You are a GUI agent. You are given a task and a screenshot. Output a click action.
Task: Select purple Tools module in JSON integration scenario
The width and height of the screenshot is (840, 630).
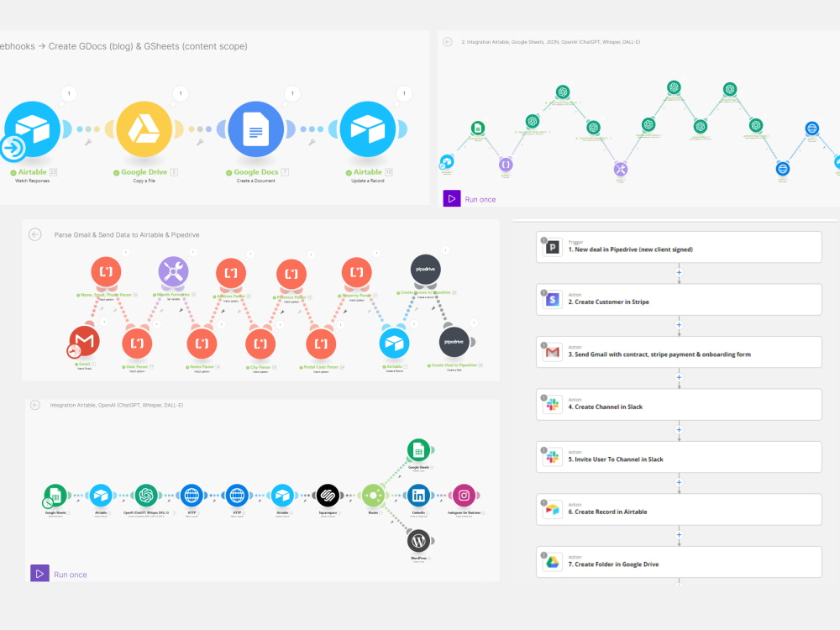pos(621,170)
